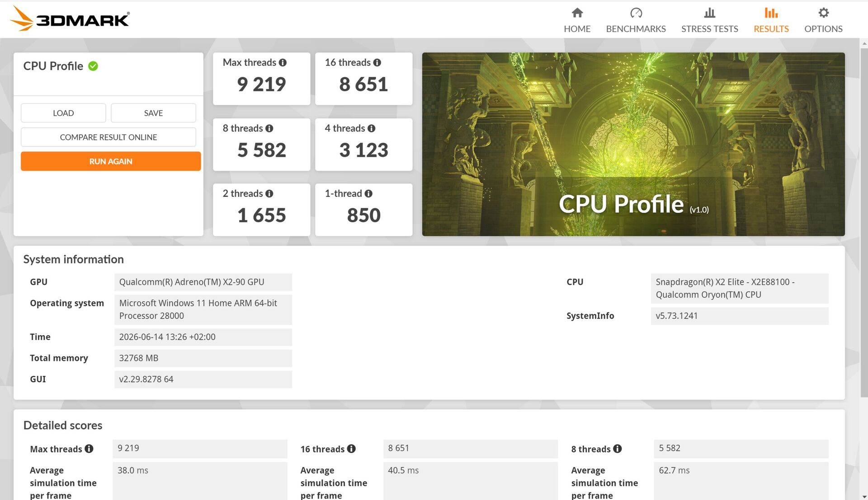
Task: Show info for 4 threads score card
Action: click(372, 128)
